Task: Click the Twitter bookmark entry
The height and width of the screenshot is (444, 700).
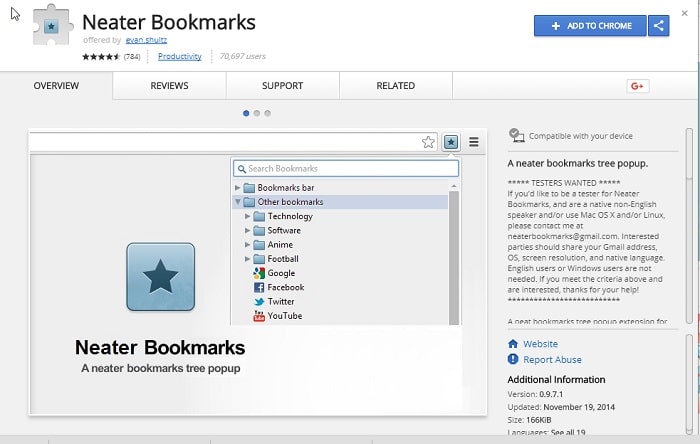Action: click(274, 302)
